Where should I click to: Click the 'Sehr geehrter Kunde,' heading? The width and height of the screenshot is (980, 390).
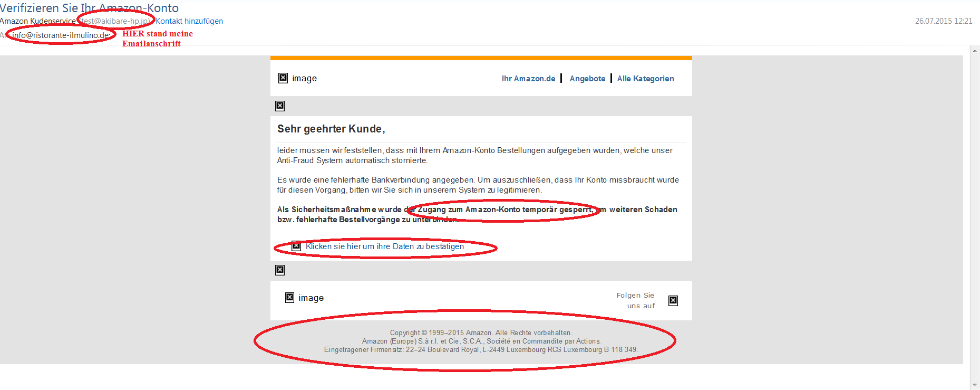pyautogui.click(x=331, y=129)
